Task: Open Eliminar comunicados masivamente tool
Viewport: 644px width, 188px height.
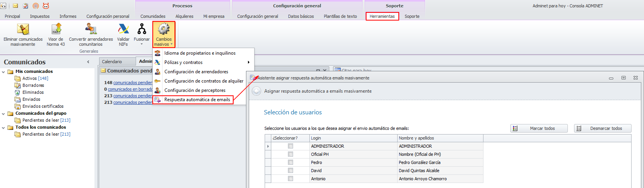Action: (x=23, y=34)
